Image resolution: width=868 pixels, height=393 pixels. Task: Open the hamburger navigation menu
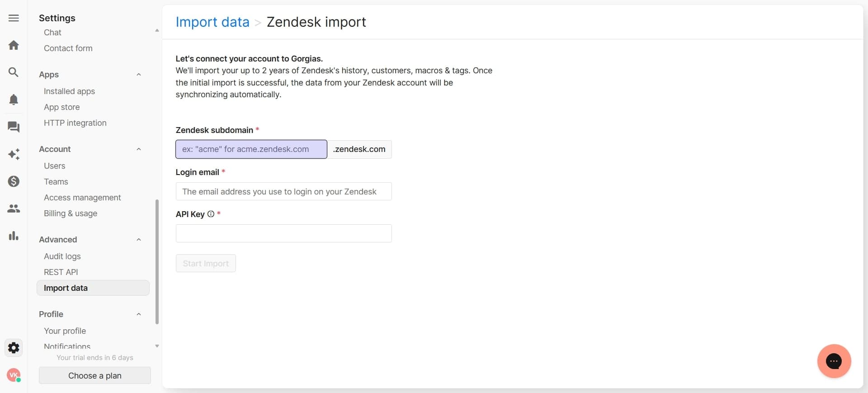(x=14, y=18)
